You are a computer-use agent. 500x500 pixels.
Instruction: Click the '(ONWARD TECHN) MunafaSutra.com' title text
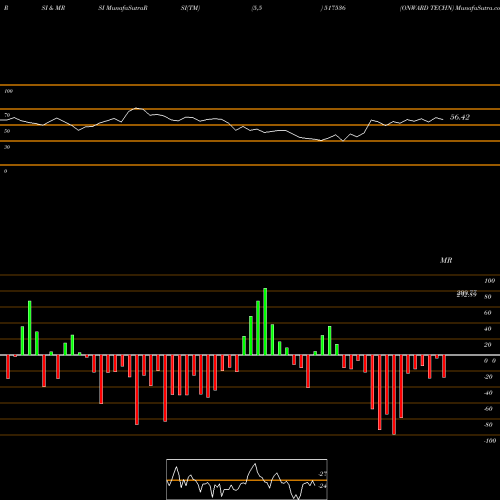point(450,8)
